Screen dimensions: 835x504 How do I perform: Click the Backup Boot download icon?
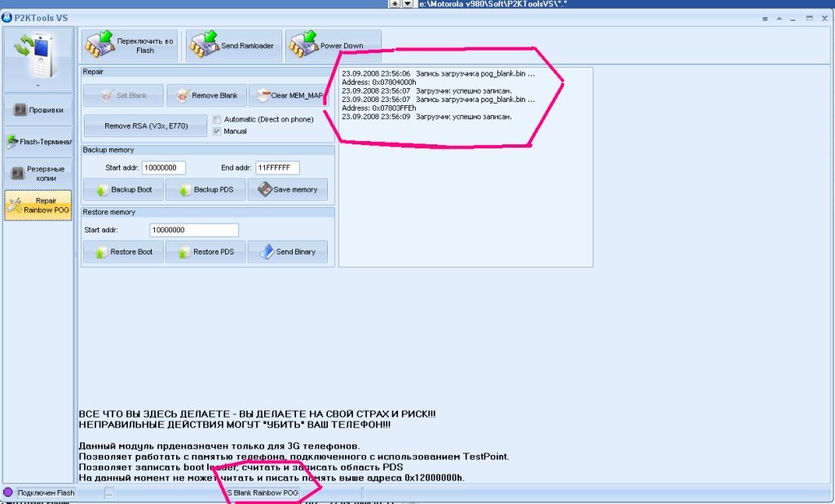coord(102,190)
